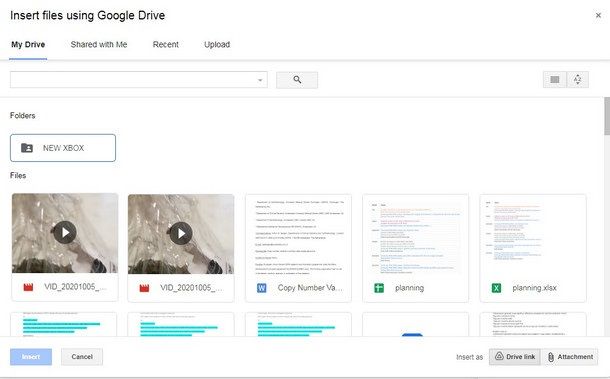Click the search magnifier button
Screen dimensions: 610x379
click(297, 80)
